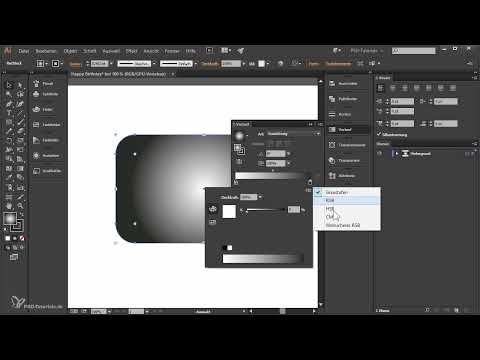
Task: Open the gradient Art type dropdown
Action: click(x=293, y=134)
